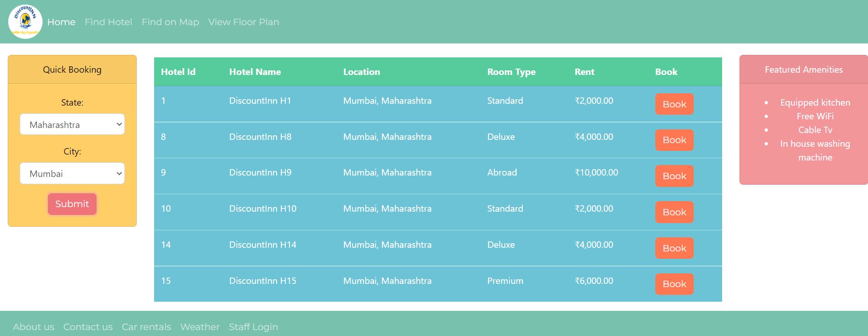Click the DiscountInn logo icon

point(25,21)
